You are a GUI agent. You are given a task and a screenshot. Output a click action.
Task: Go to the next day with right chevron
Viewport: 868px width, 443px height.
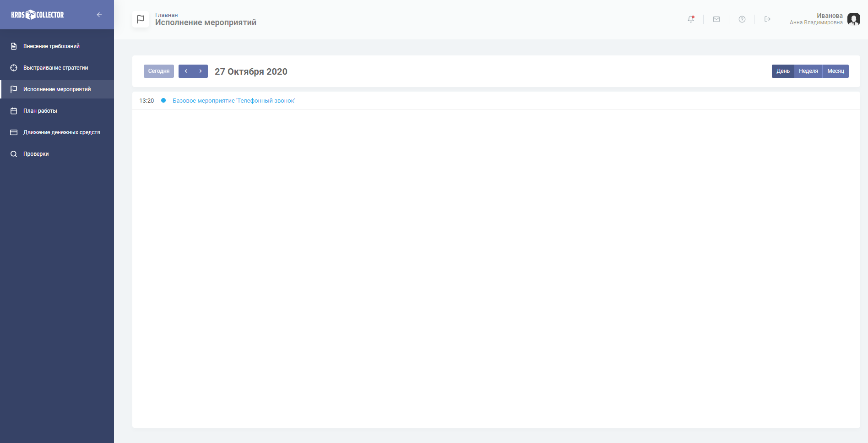click(x=201, y=71)
